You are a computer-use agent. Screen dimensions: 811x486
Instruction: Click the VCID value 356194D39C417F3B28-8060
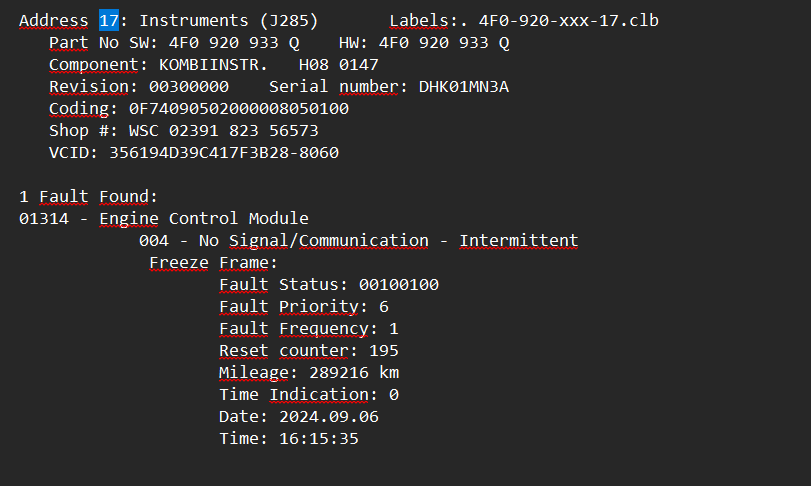(x=224, y=153)
